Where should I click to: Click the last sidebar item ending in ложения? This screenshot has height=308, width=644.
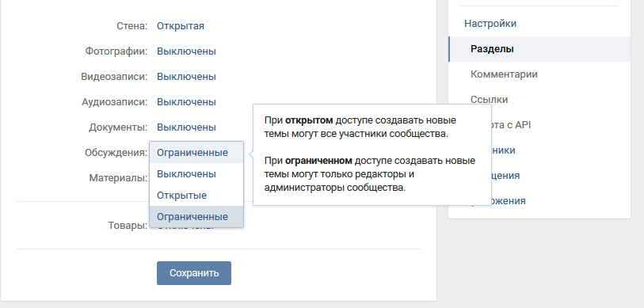[509, 201]
